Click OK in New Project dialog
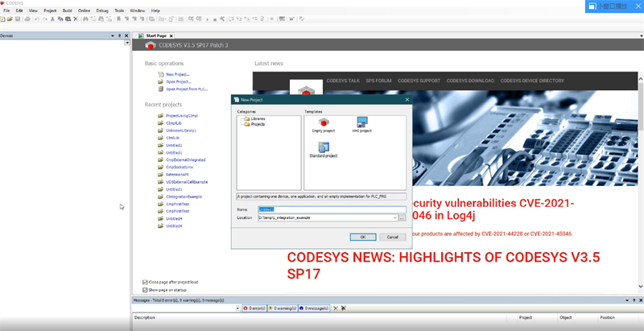This screenshot has width=644, height=331. [363, 237]
